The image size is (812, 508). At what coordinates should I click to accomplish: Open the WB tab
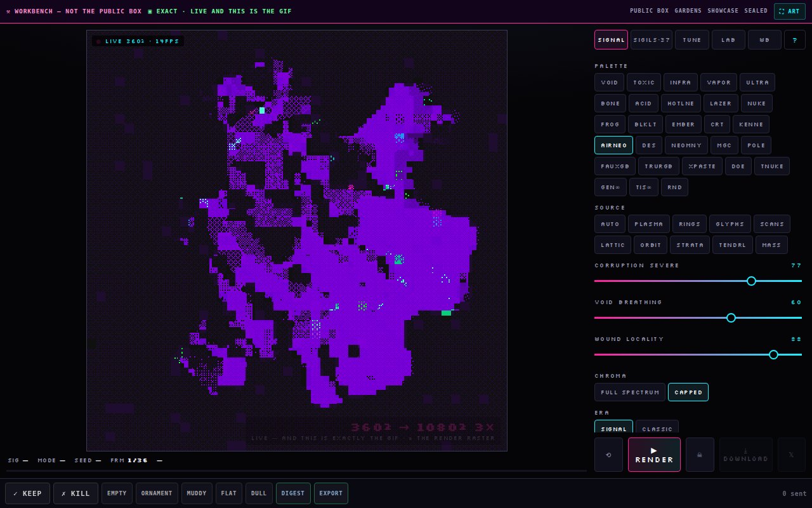(x=764, y=39)
